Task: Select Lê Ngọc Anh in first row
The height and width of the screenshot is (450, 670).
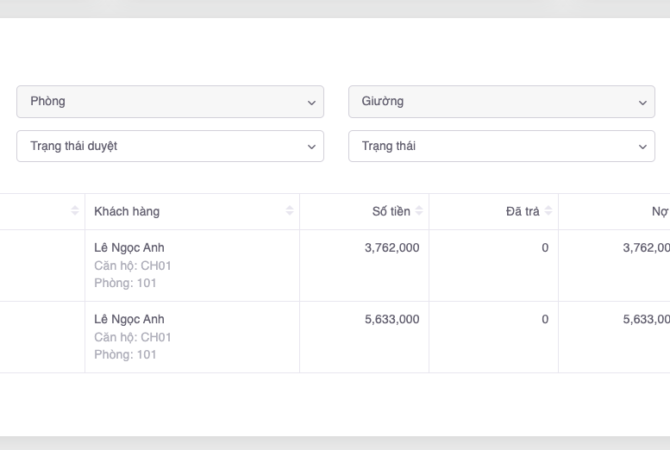Action: click(x=129, y=248)
